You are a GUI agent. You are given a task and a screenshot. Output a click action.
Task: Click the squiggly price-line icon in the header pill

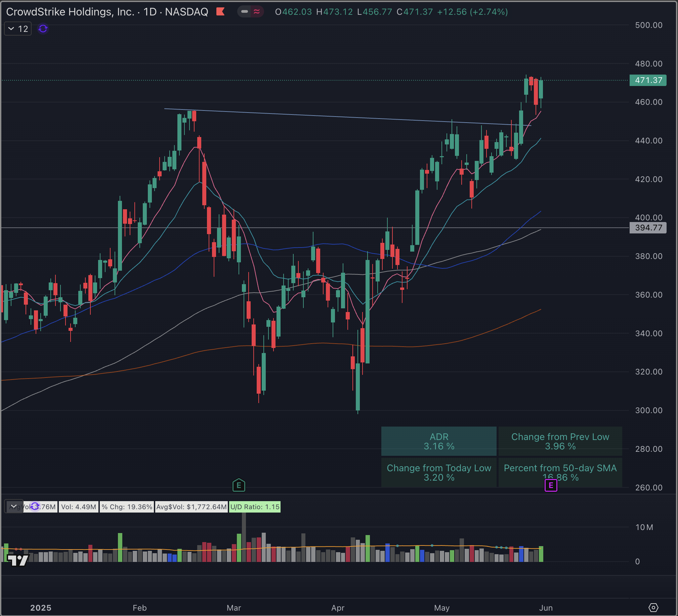tap(257, 12)
